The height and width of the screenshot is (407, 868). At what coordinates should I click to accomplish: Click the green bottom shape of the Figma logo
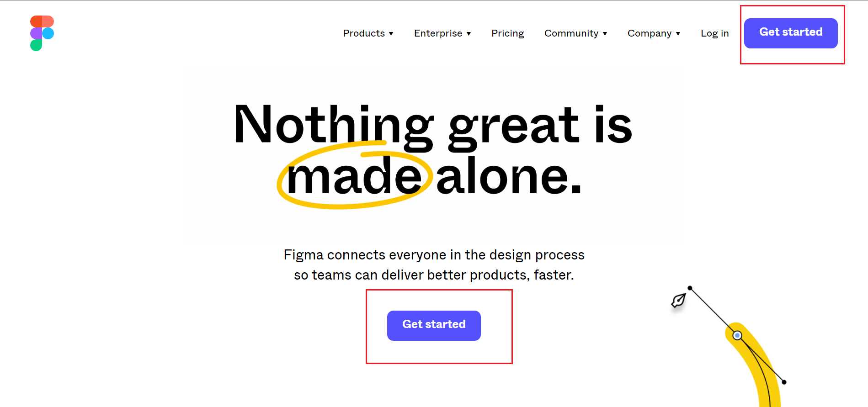[36, 45]
